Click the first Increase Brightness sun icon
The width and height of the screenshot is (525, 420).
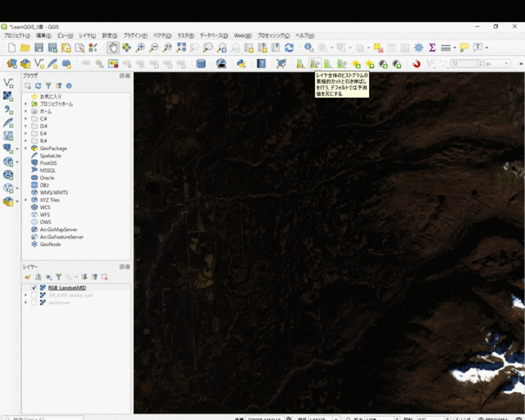point(355,63)
